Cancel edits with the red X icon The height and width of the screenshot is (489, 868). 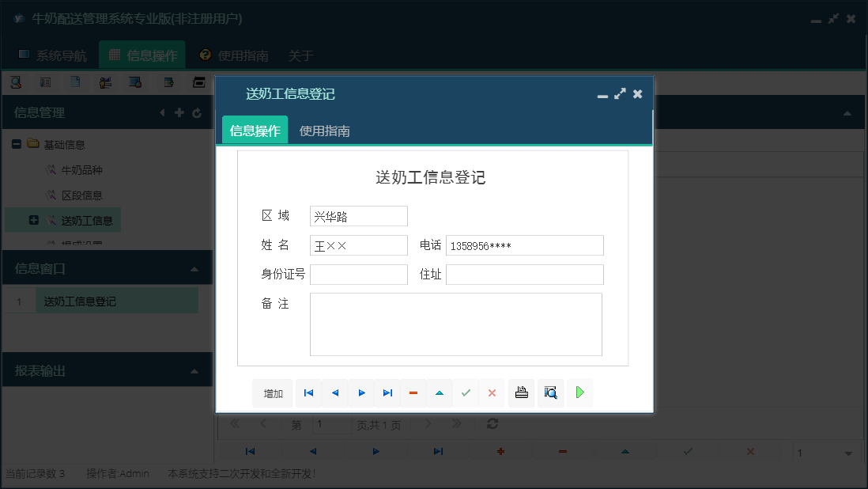click(x=492, y=392)
